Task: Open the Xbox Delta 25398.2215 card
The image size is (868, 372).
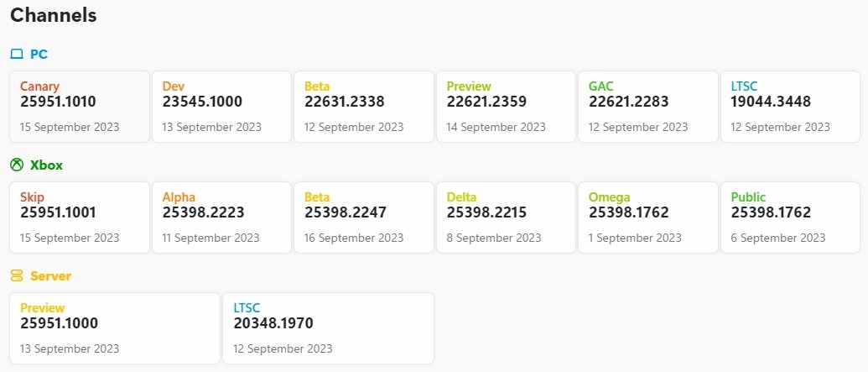Action: click(506, 217)
